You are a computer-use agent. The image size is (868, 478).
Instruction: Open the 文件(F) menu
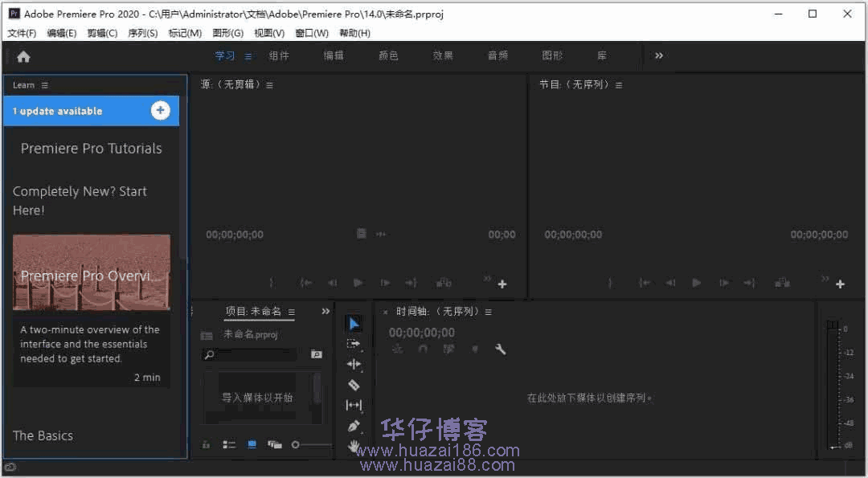pos(22,33)
